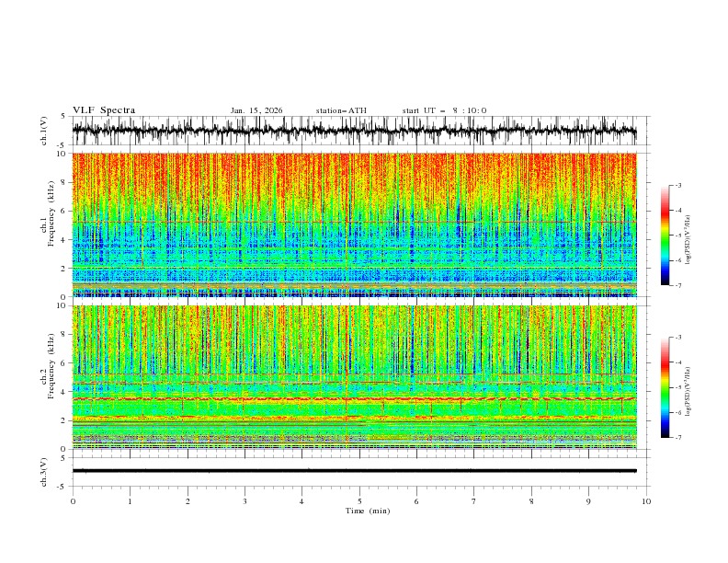This screenshot has height=563, width=728.
Task: Click time axis tick label '10'
Action: point(646,501)
